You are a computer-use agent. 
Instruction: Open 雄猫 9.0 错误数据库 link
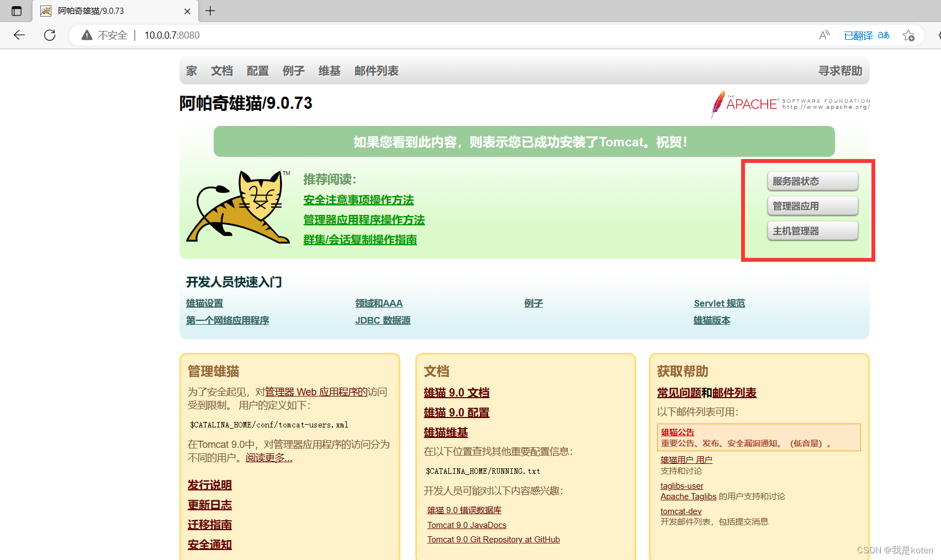tap(464, 510)
